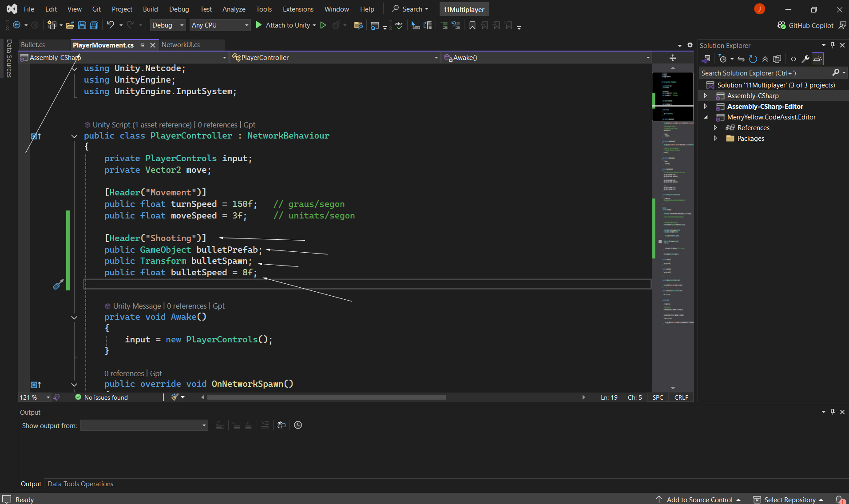Image resolution: width=849 pixels, height=504 pixels.
Task: Click the screwdriver quick actions icon in margin
Action: point(58,285)
